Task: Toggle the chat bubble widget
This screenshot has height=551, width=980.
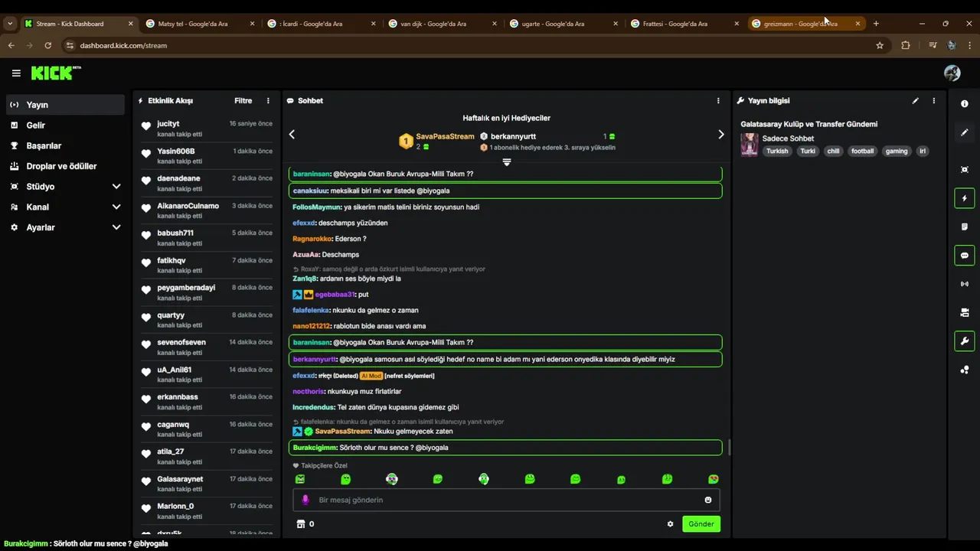Action: [964, 256]
